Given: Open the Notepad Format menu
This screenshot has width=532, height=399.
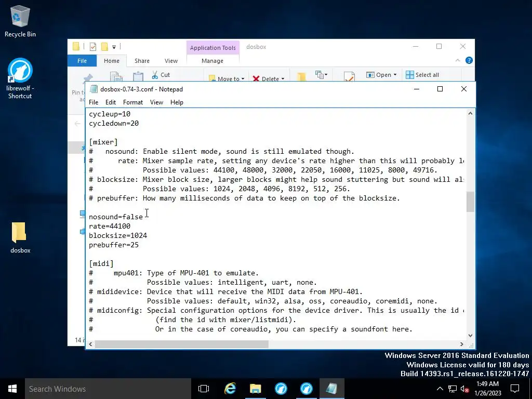Looking at the screenshot, I should tap(133, 102).
